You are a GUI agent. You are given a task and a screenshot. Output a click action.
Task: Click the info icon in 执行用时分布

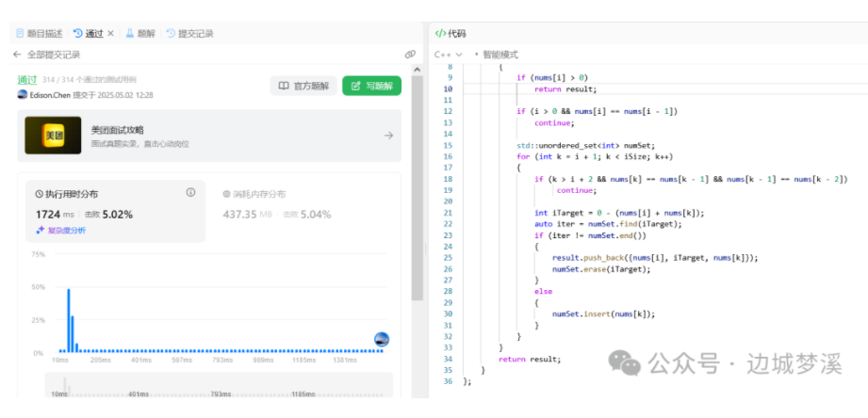191,192
